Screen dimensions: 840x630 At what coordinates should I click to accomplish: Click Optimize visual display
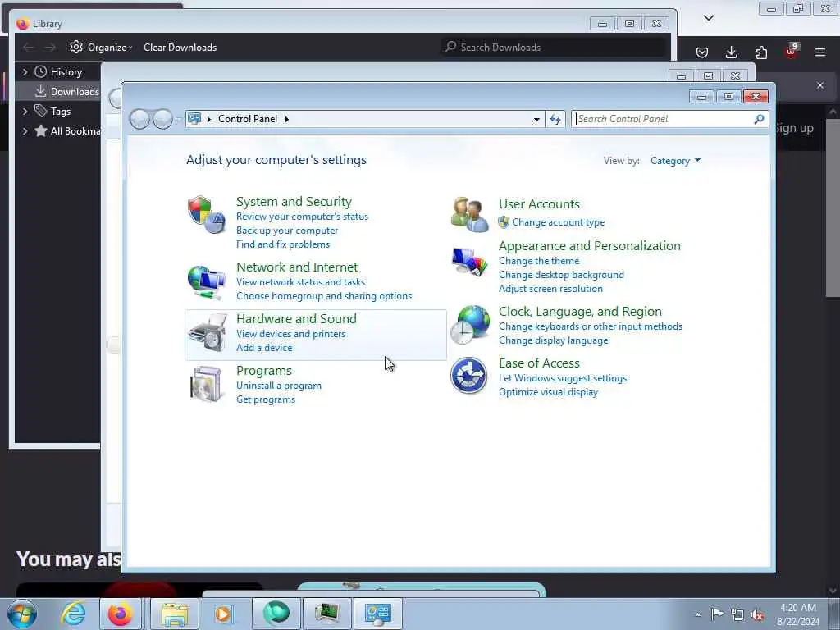(548, 392)
